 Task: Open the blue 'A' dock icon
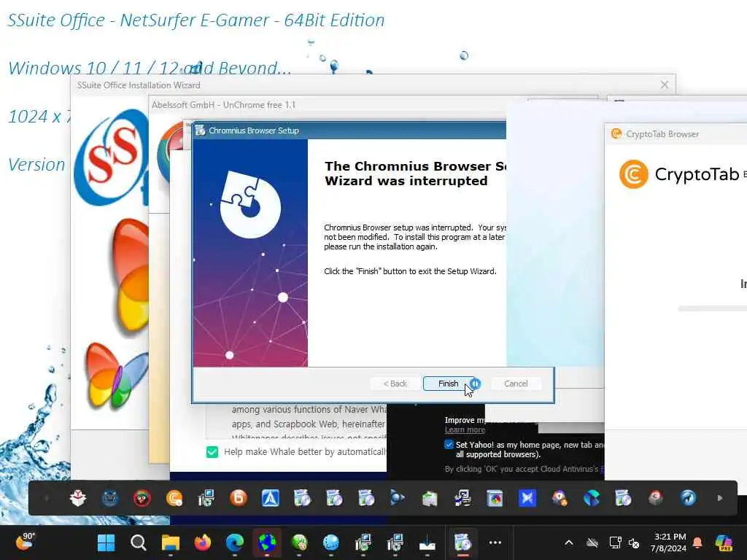[270, 498]
